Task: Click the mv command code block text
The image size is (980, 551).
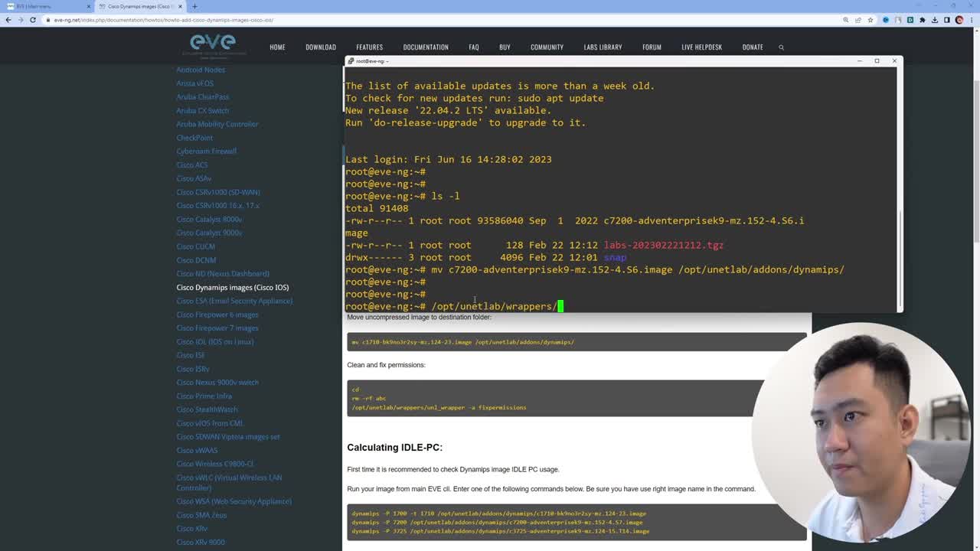Action: pyautogui.click(x=463, y=342)
